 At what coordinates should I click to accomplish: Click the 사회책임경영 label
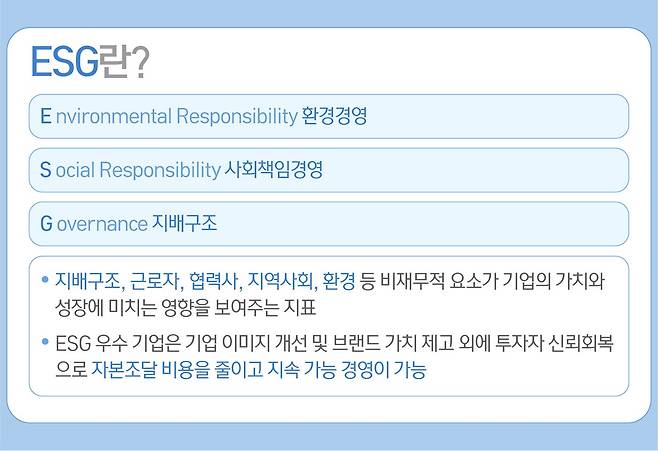(273, 170)
